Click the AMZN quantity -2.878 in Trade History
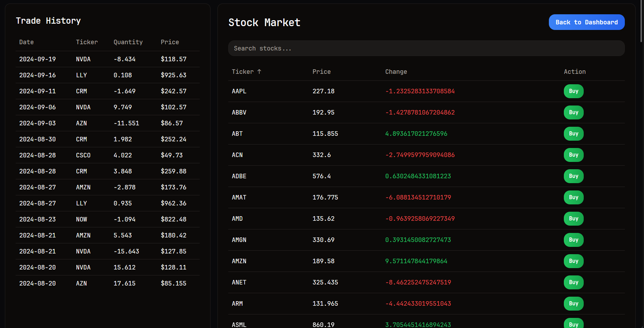This screenshot has width=644, height=328. [124, 187]
